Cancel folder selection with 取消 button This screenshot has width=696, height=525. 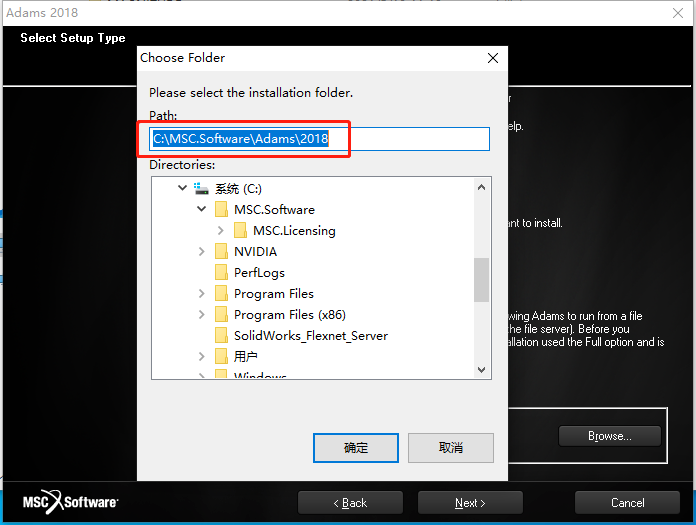pyautogui.click(x=451, y=448)
